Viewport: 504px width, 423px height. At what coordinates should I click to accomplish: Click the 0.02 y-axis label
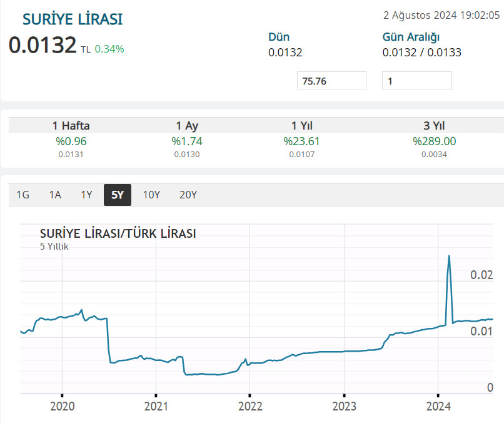[x=481, y=275]
